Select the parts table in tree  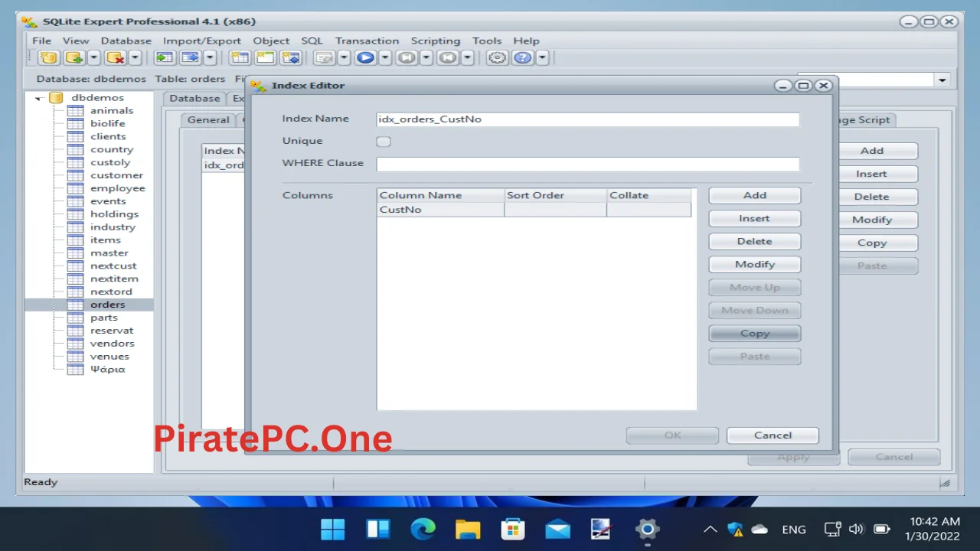click(x=104, y=318)
